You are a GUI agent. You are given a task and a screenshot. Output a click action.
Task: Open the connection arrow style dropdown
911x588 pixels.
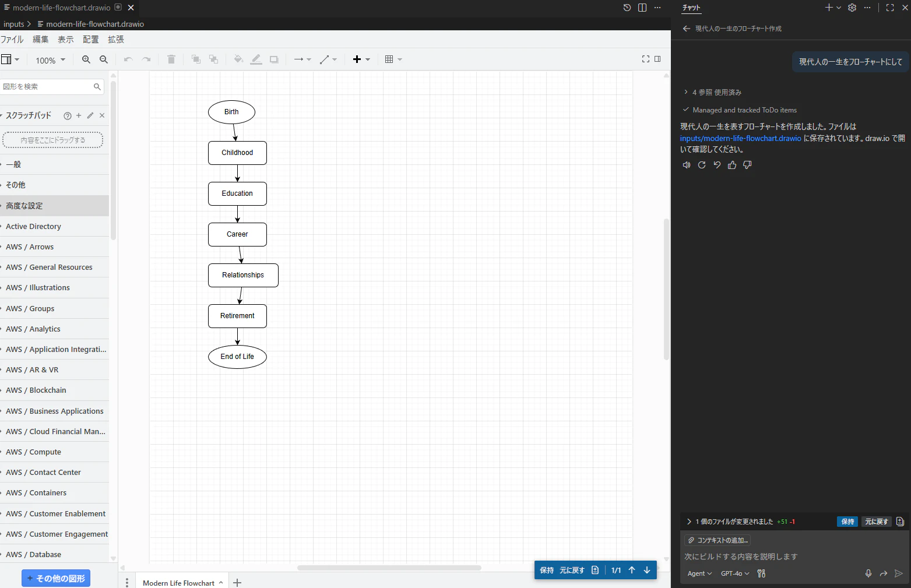tap(303, 59)
